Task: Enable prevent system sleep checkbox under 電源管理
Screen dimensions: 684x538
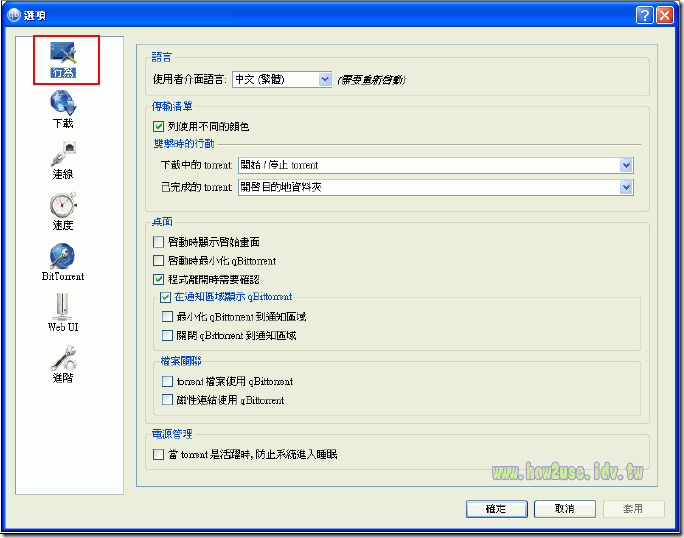Action: coord(158,455)
